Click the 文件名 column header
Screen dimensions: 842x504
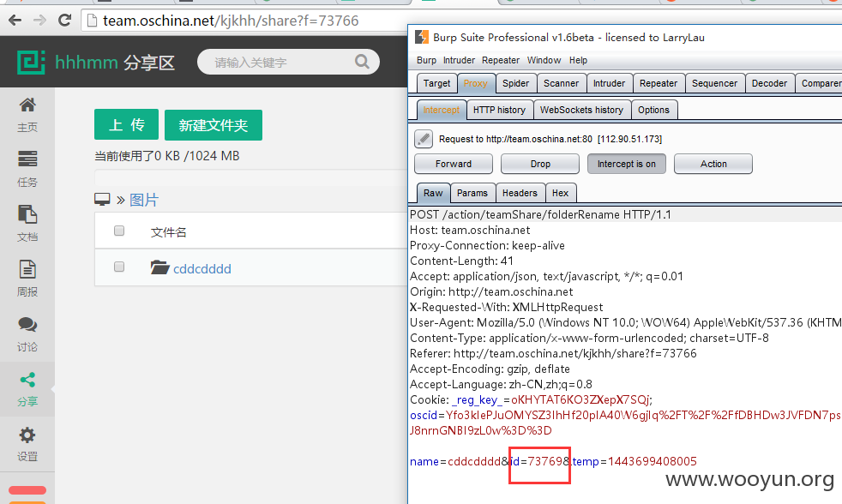[169, 232]
